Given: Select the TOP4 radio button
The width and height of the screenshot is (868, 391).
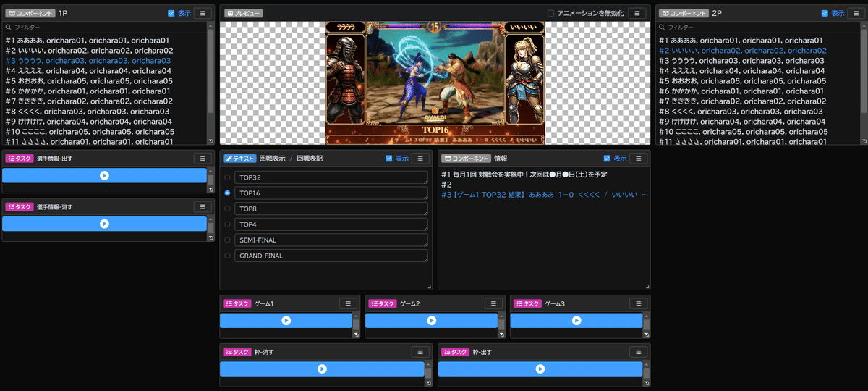Looking at the screenshot, I should pos(228,224).
